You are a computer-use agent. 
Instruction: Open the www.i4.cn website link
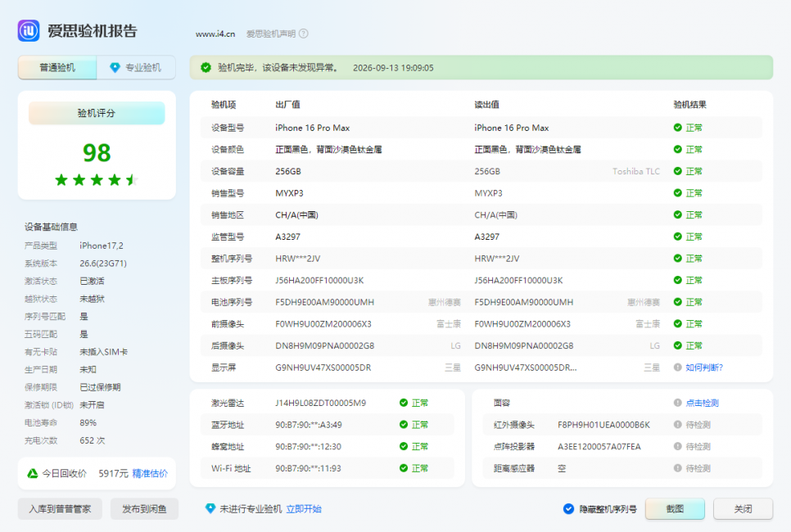point(215,34)
